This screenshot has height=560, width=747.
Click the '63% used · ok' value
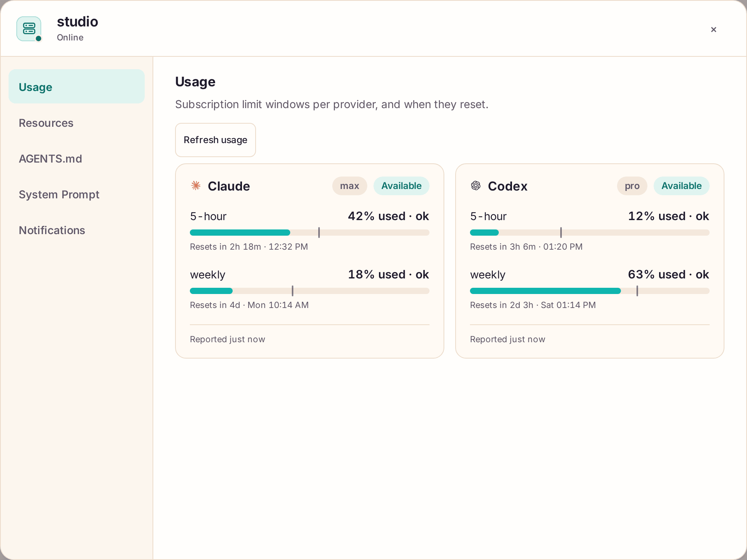[x=668, y=275]
